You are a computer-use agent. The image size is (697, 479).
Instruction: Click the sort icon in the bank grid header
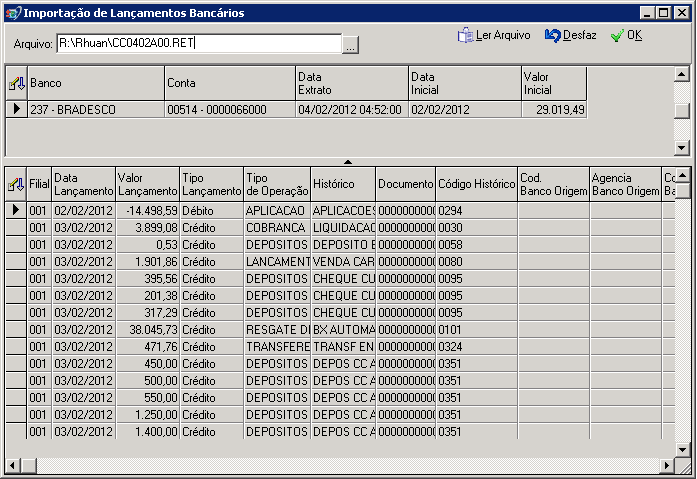click(17, 83)
